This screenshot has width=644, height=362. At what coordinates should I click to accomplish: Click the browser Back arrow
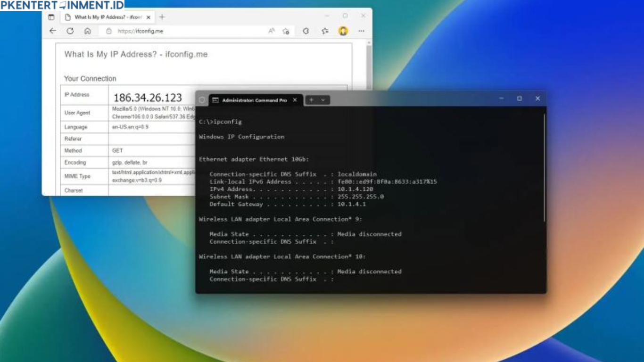52,31
